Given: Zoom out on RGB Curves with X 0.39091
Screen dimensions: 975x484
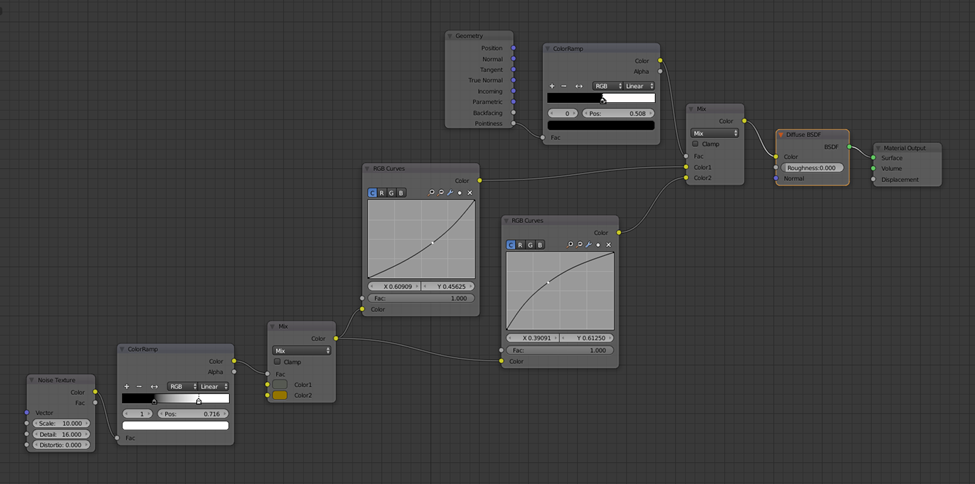Looking at the screenshot, I should (580, 245).
